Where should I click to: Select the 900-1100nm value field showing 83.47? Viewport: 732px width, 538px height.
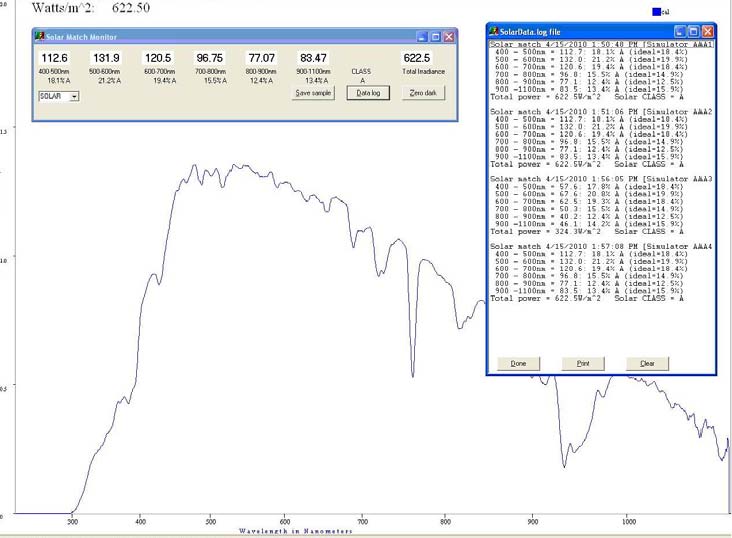pyautogui.click(x=313, y=59)
